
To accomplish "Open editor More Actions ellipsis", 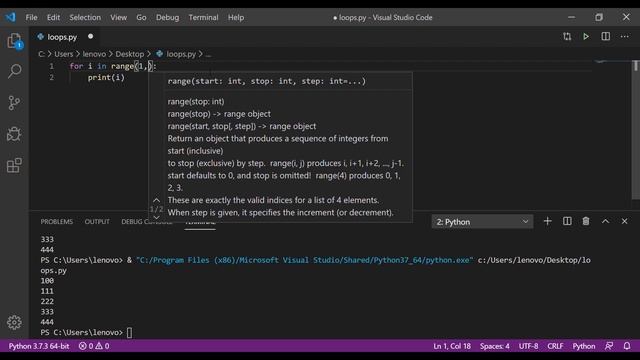I will 624,37.
